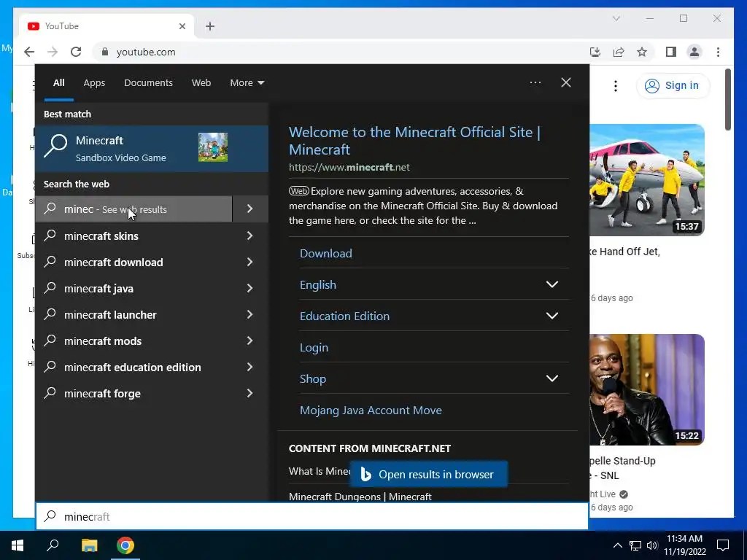
Task: Open Chrome's three-dot menu
Action: (x=718, y=52)
